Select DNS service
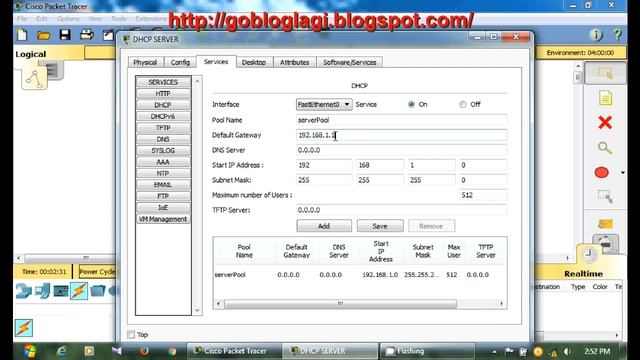The image size is (640, 360). (163, 140)
